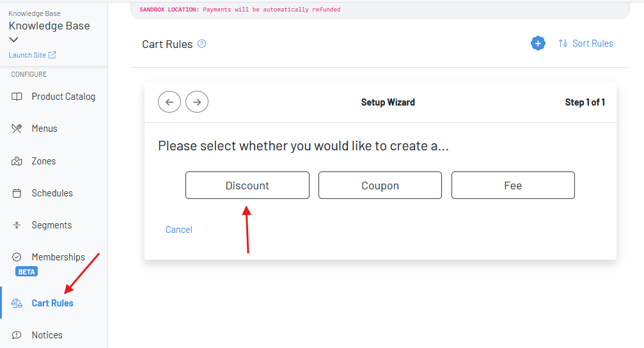Viewport: 644px width, 348px height.
Task: Click the Cart Rules help question icon
Action: coord(201,43)
